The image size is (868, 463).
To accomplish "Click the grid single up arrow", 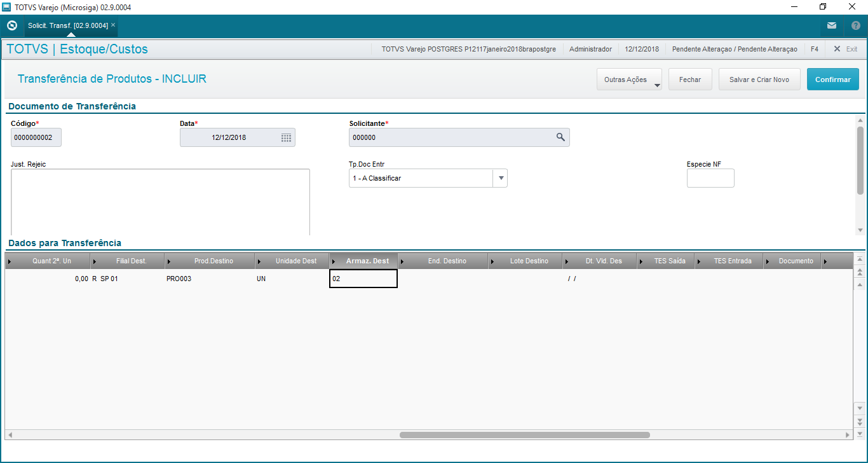I will pos(860,284).
